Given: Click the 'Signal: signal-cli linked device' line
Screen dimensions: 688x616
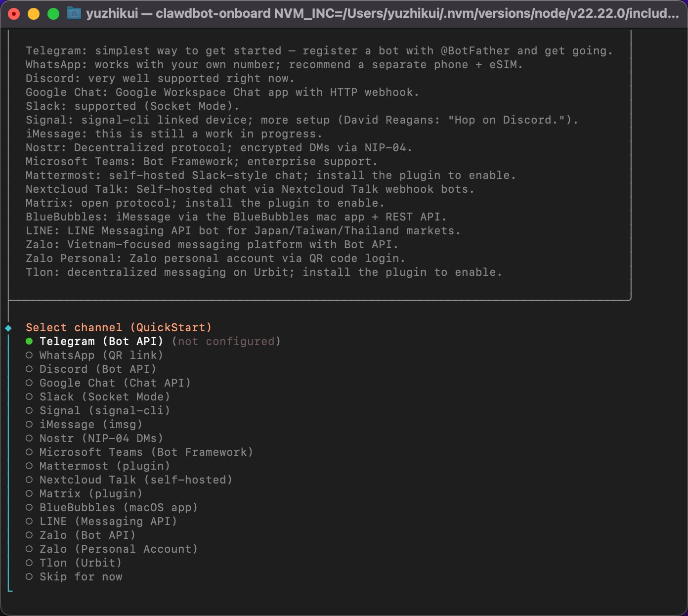Looking at the screenshot, I should coord(302,120).
